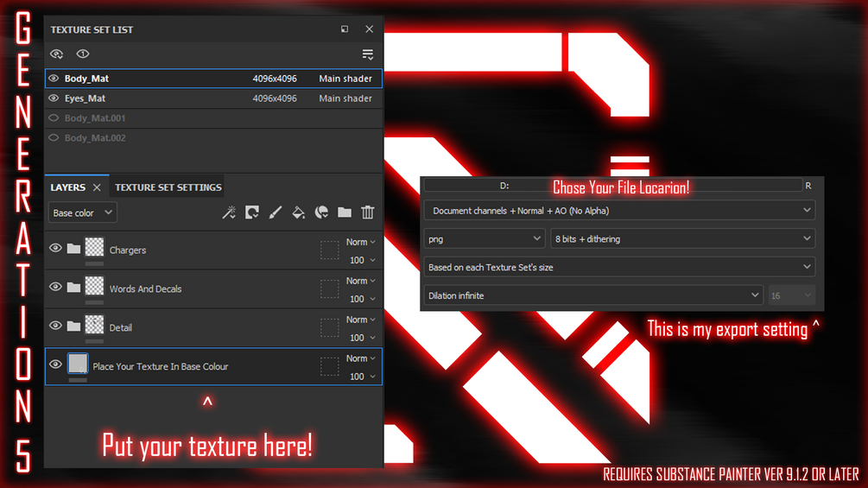Screen dimensions: 868x488
Task: Show the Body_Mat.002 texture set
Action: coord(54,138)
